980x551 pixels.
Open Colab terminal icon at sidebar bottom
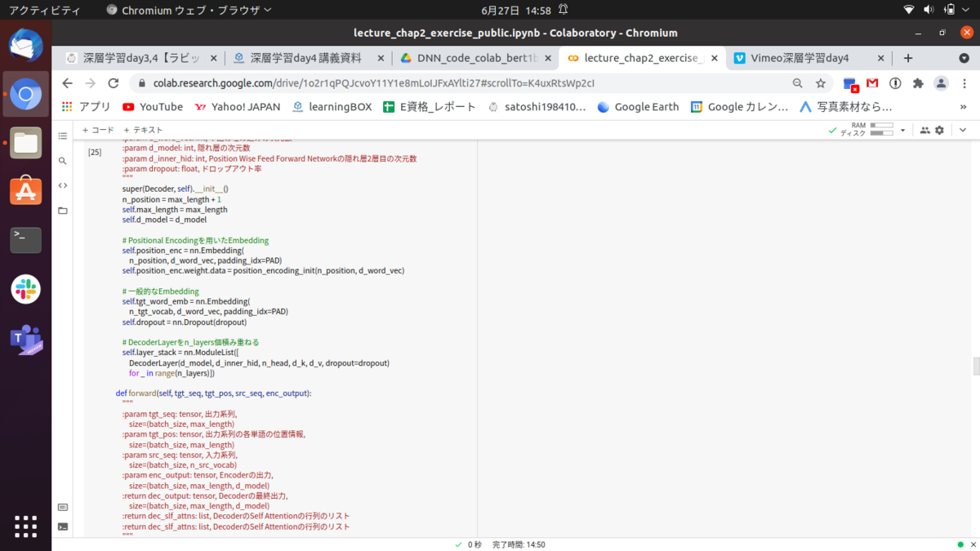pyautogui.click(x=63, y=527)
